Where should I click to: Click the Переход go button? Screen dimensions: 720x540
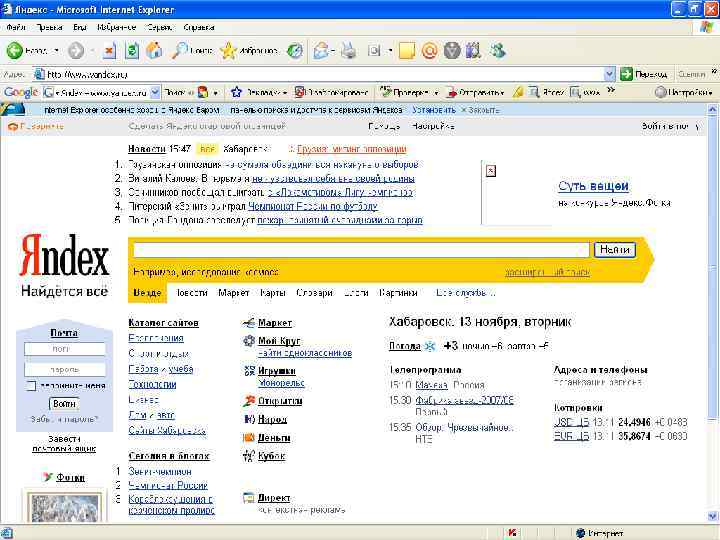pos(644,74)
